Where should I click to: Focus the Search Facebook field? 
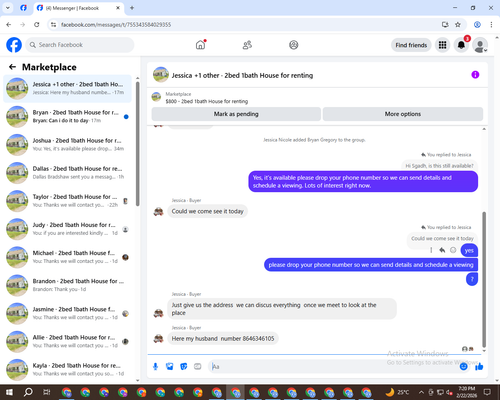click(x=80, y=45)
